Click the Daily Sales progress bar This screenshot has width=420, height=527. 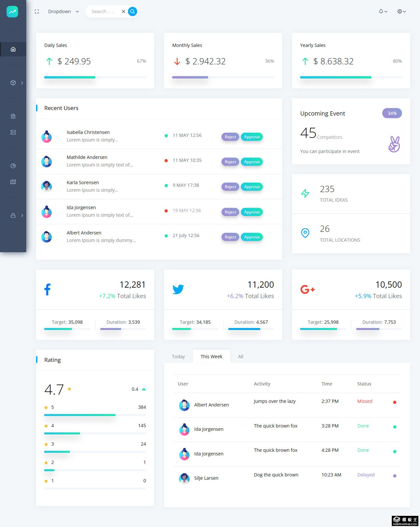click(x=95, y=77)
